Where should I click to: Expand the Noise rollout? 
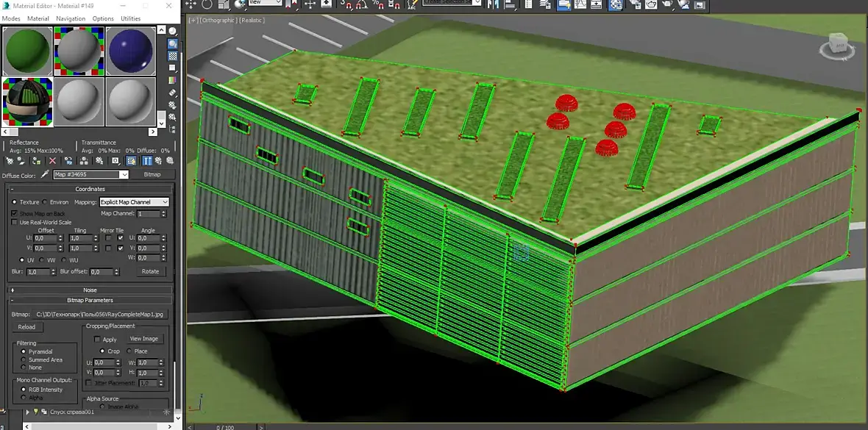89,290
